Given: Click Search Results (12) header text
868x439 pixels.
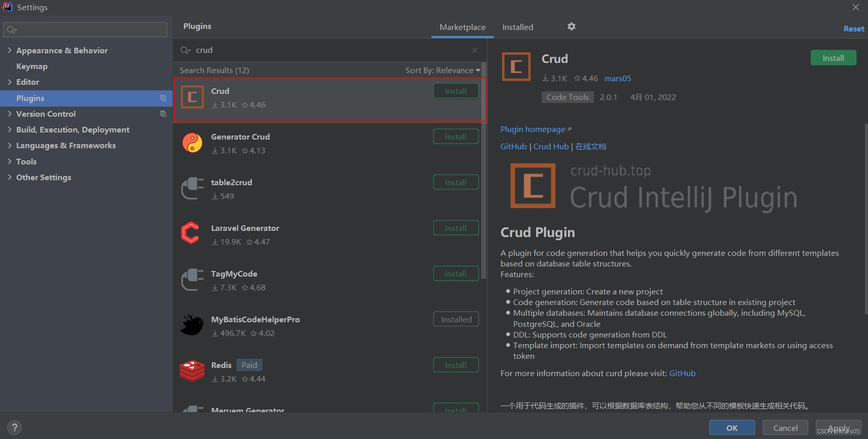Looking at the screenshot, I should click(x=214, y=71).
